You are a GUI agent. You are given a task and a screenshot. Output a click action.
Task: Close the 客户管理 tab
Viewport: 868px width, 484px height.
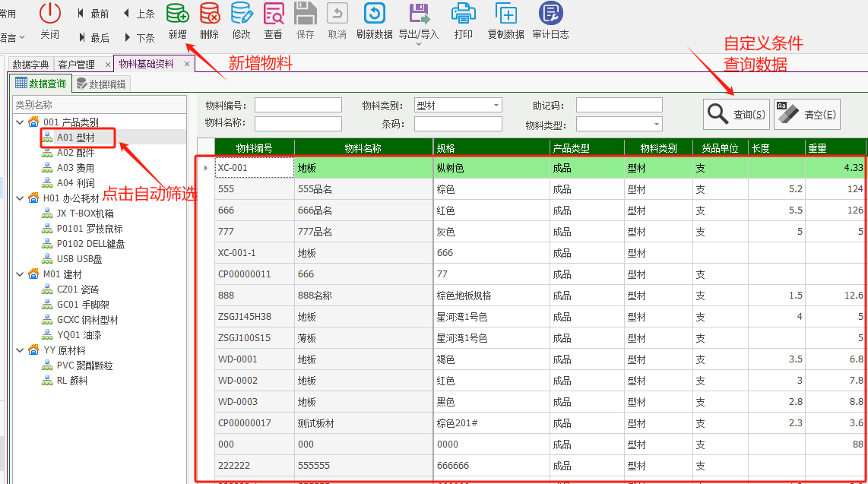[x=107, y=65]
